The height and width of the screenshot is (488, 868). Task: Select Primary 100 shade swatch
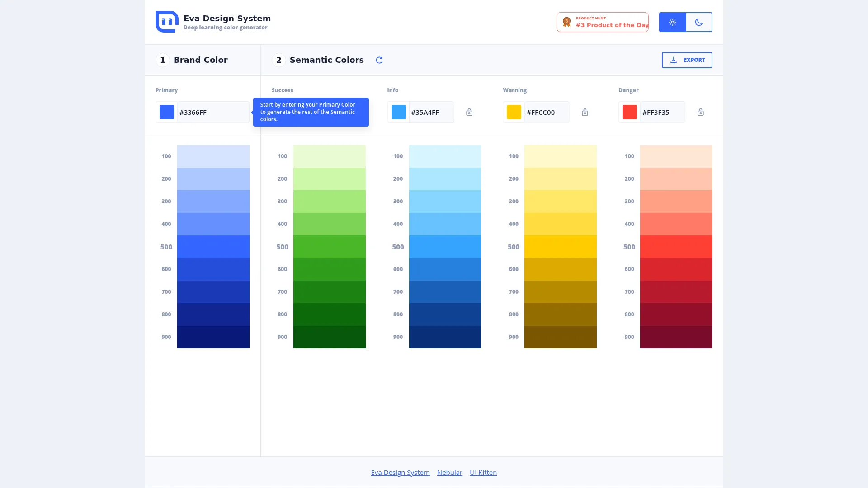(213, 156)
